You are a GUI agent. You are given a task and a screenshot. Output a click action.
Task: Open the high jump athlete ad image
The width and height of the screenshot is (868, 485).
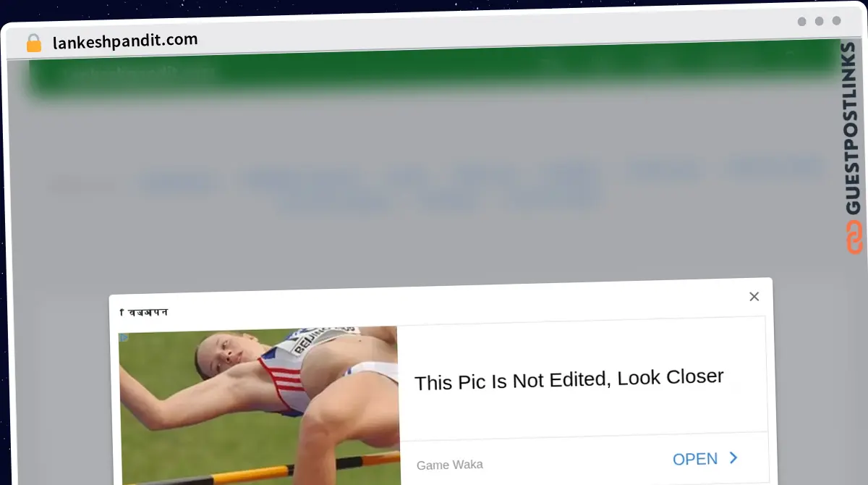click(x=259, y=407)
